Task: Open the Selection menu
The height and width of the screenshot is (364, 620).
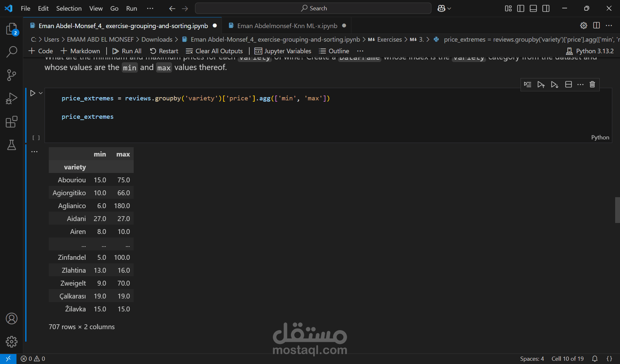Action: [69, 8]
